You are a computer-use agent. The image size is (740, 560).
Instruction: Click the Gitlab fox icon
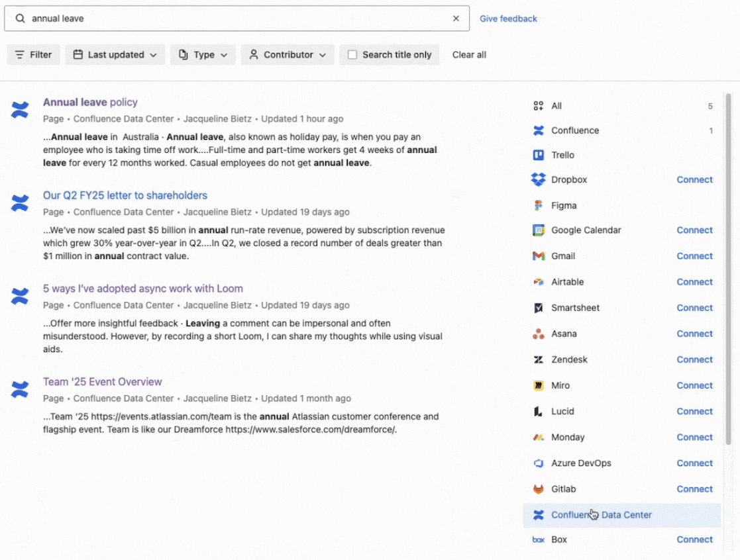[x=538, y=489]
